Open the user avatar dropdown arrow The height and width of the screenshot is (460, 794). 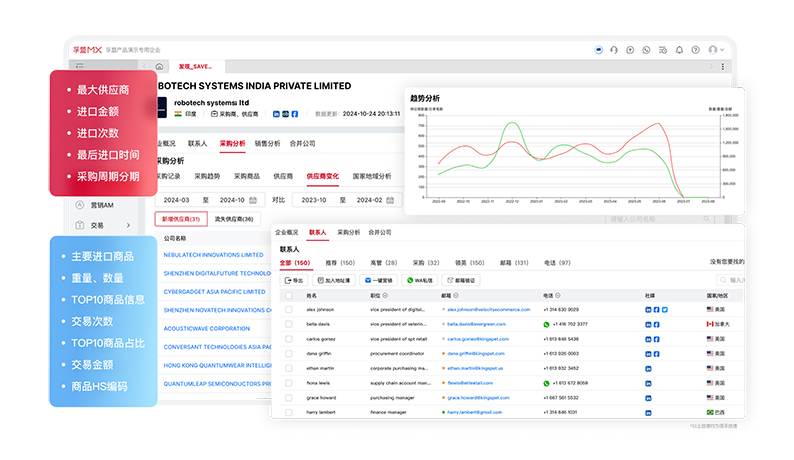tap(722, 49)
